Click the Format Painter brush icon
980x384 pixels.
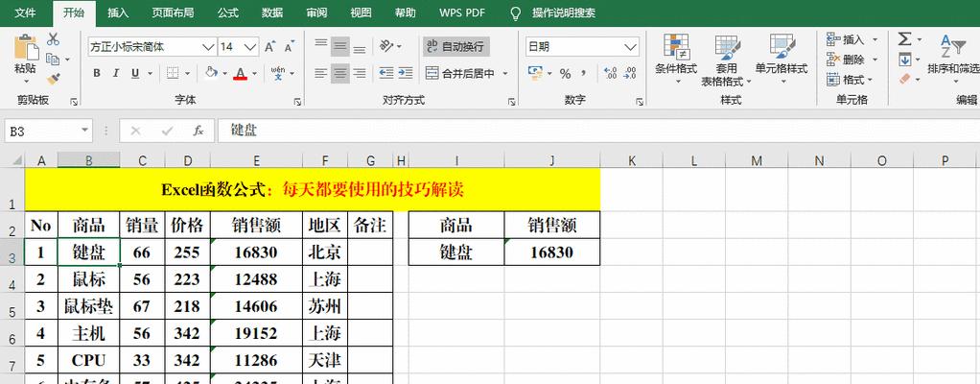(53, 79)
